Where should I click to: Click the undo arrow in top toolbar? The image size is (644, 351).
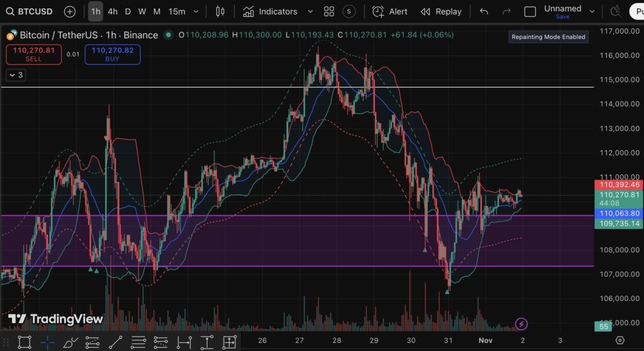pyautogui.click(x=484, y=11)
